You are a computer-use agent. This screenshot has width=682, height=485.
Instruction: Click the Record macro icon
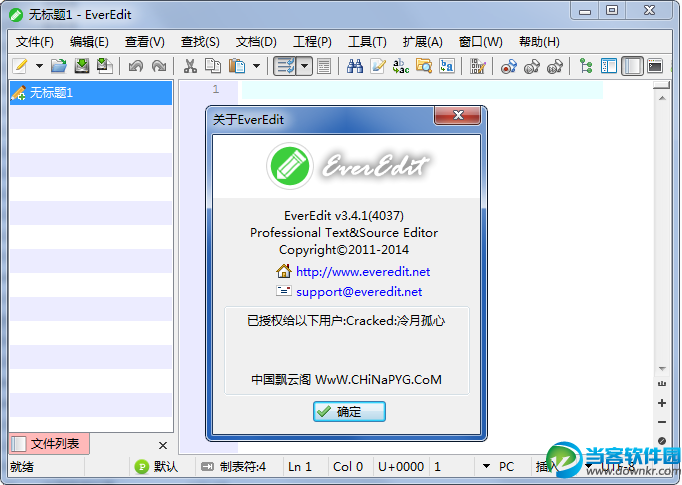coord(508,67)
